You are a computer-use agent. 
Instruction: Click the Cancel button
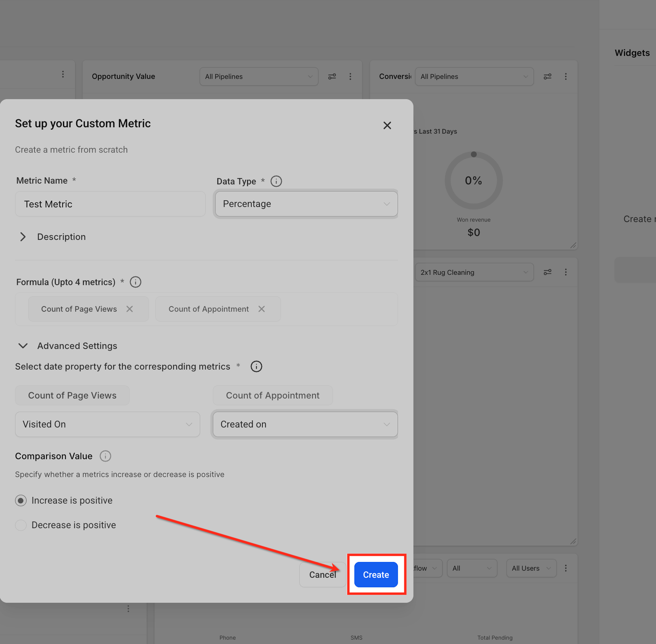point(323,575)
